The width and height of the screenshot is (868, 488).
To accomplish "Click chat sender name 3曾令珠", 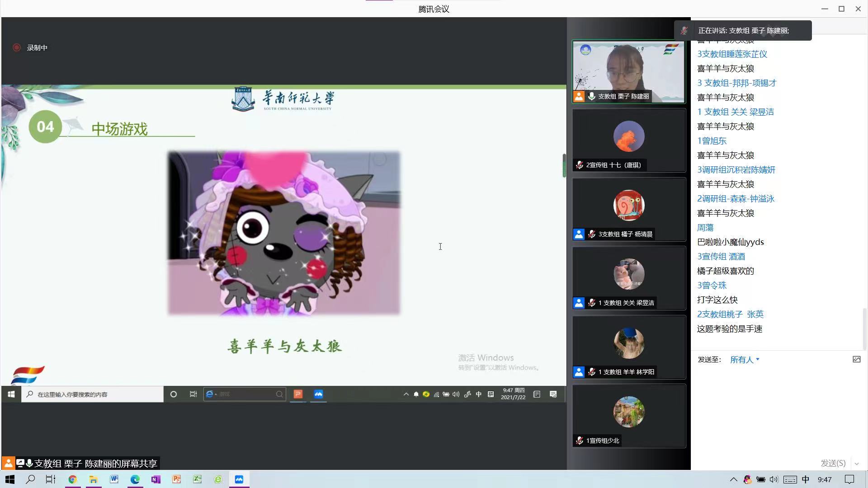I will pyautogui.click(x=712, y=285).
